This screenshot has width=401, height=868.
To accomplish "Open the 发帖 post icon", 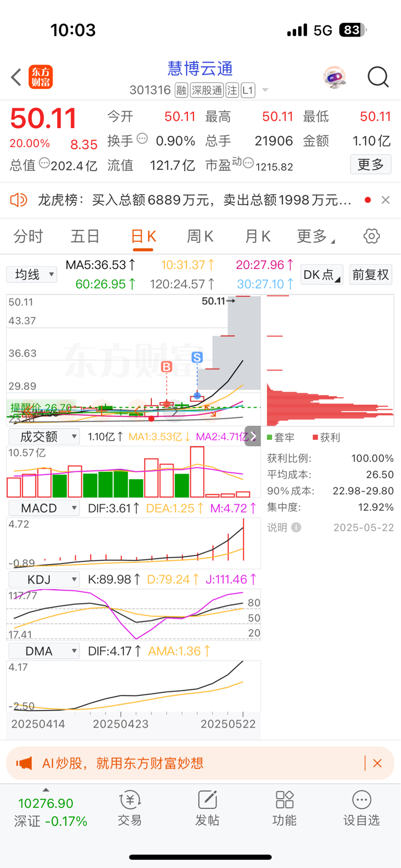I will coord(207,808).
